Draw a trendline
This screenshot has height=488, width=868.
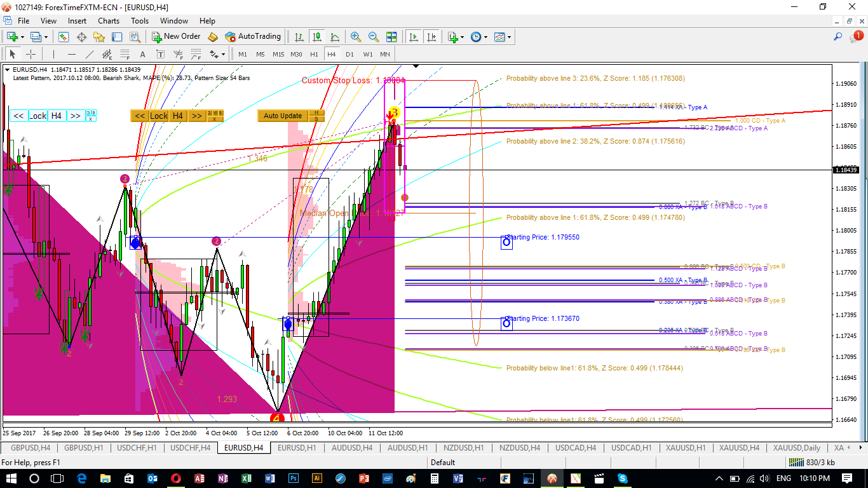coord(89,54)
